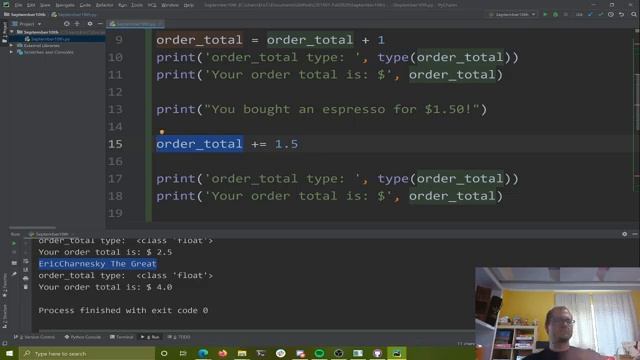Screen dimensions: 640x360
Task: Open Firefox from the taskbar
Action: click(x=222, y=353)
